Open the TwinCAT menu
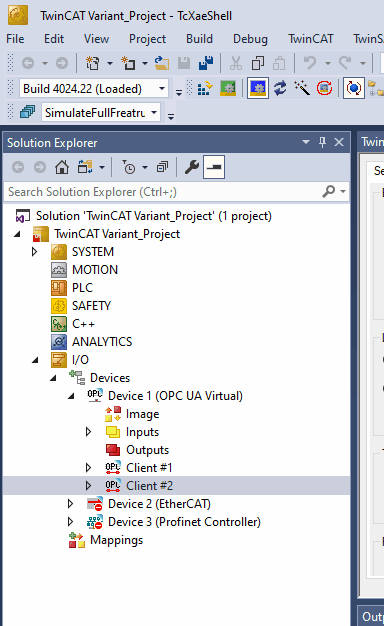384x626 pixels. 311,39
